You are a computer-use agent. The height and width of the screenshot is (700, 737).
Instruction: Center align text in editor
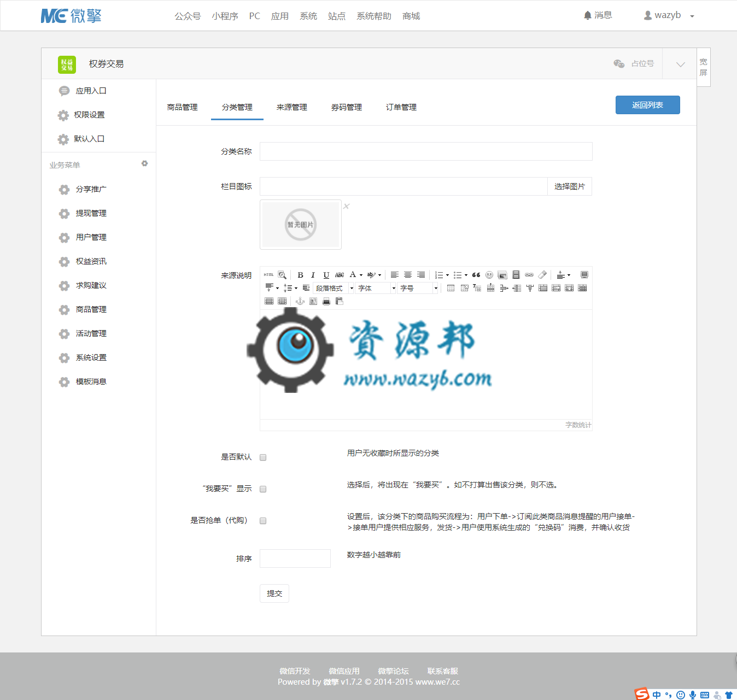[x=408, y=275]
